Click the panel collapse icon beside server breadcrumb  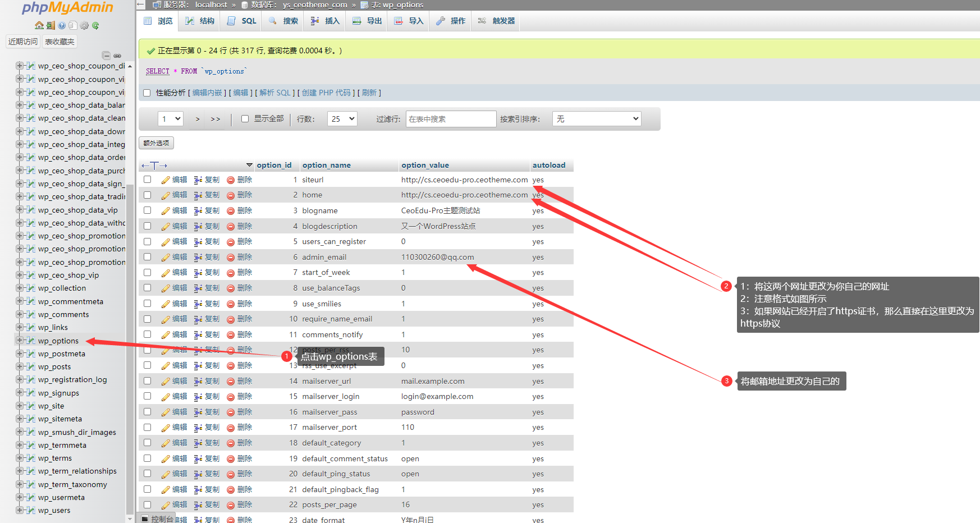141,4
